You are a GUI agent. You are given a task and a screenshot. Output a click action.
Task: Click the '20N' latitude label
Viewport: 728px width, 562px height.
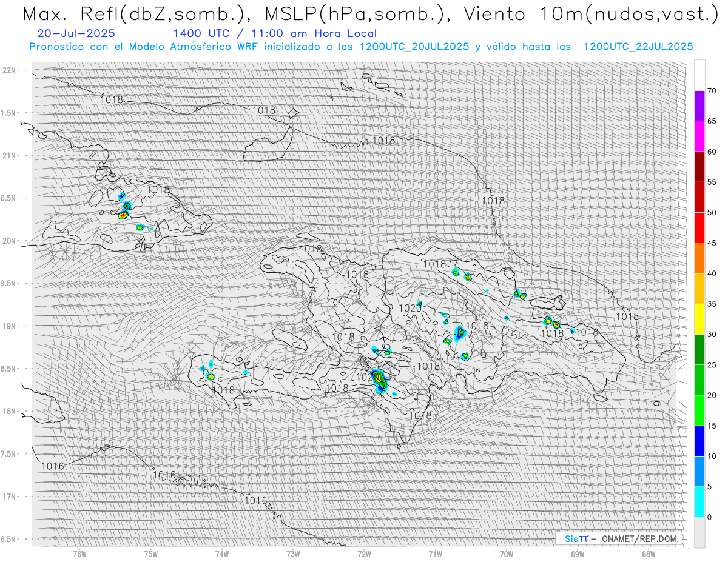pyautogui.click(x=10, y=241)
